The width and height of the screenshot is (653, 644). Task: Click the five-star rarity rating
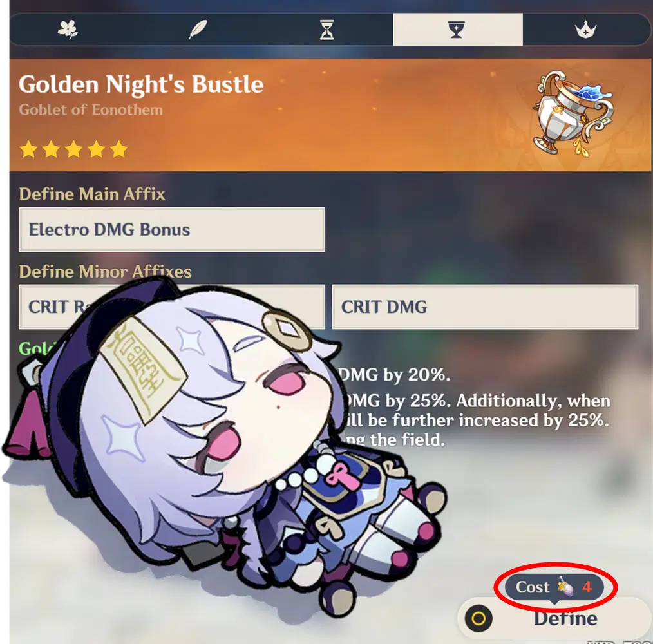tap(73, 149)
